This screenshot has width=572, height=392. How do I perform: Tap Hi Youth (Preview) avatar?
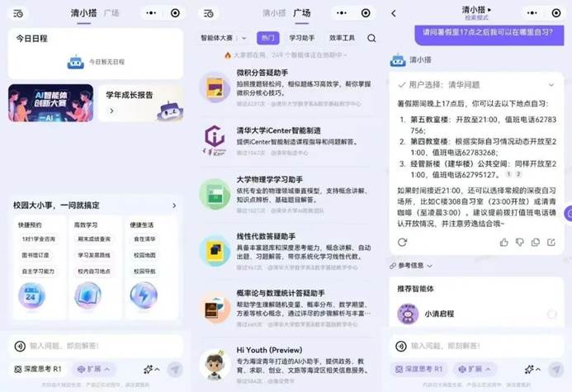215,365
